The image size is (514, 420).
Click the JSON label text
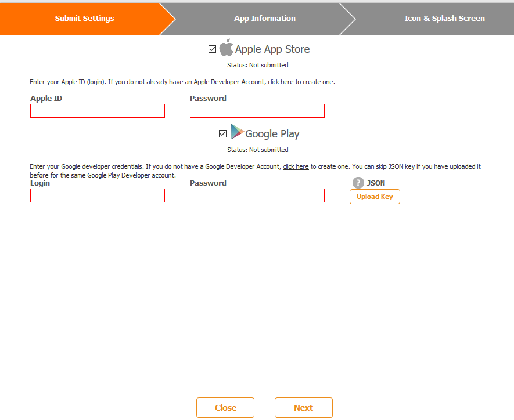point(376,183)
